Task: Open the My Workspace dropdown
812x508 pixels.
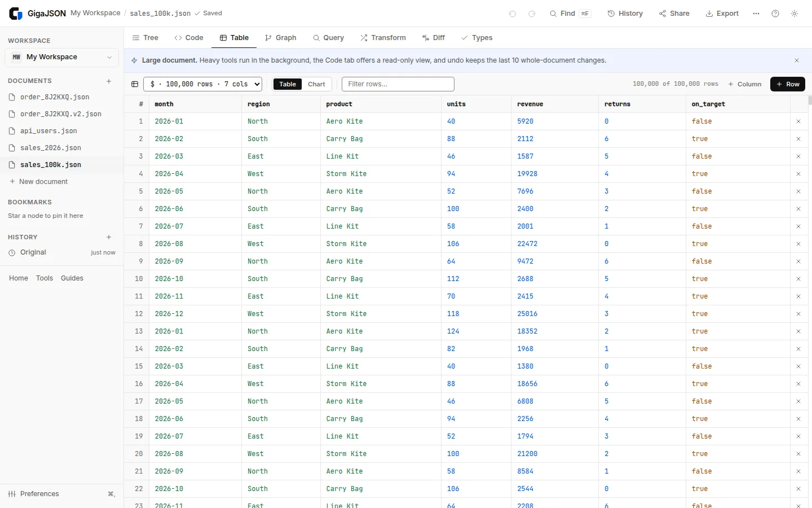Action: coord(62,57)
